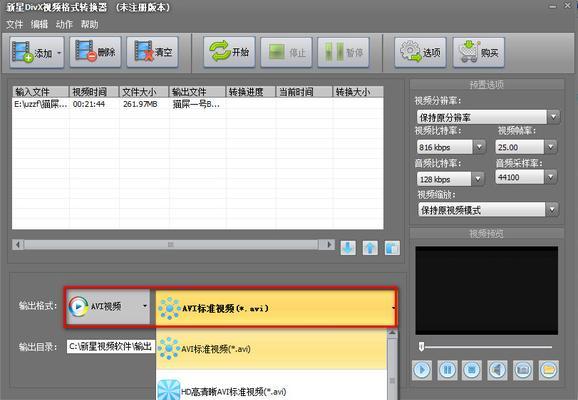Click the 当前时间 column header
The image size is (578, 400).
304,91
